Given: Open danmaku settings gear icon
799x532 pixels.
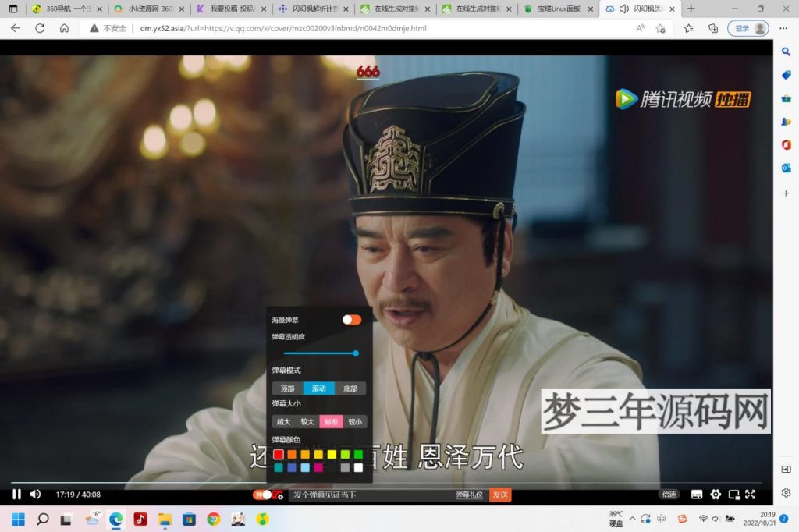Looking at the screenshot, I should pyautogui.click(x=279, y=495).
